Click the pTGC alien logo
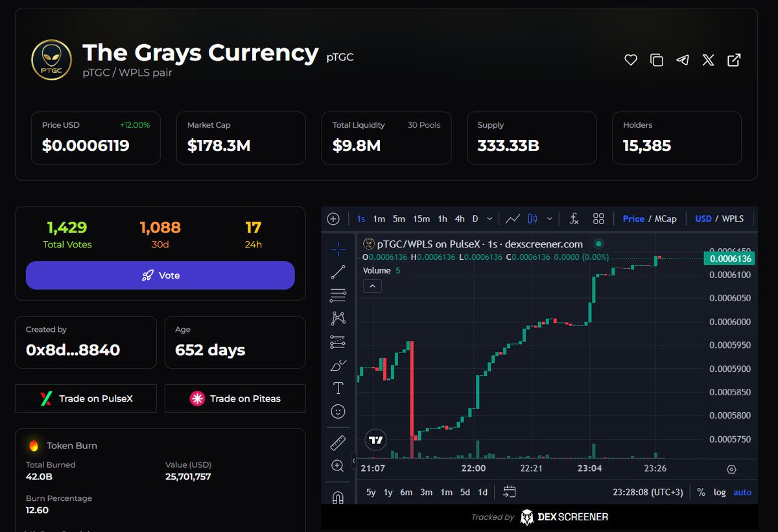The image size is (778, 532). 51,60
